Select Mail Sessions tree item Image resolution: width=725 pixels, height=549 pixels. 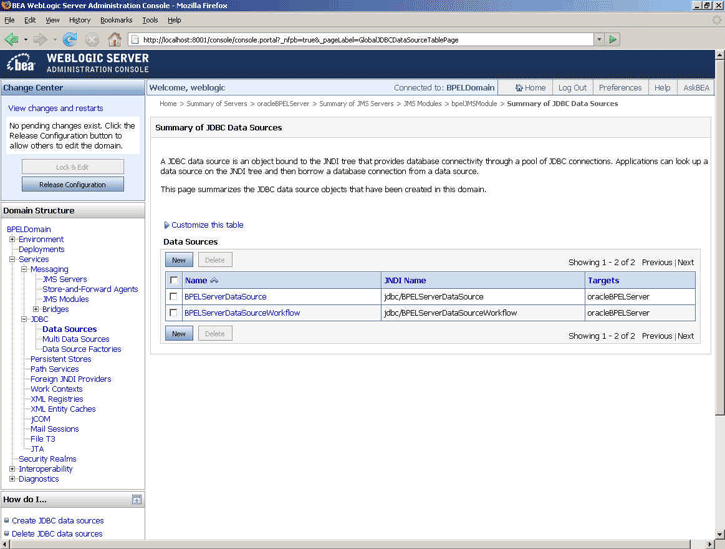(x=55, y=429)
